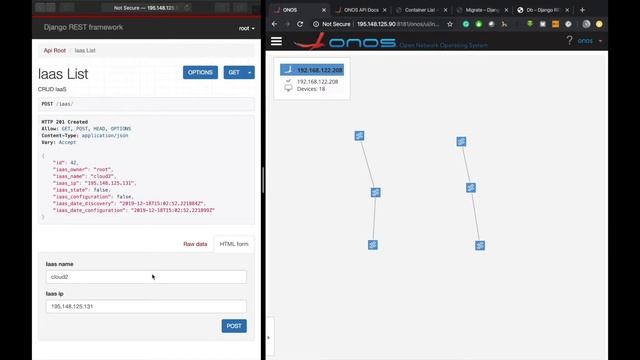Select middle switch in left topology chain
The image size is (640, 360).
click(x=376, y=192)
